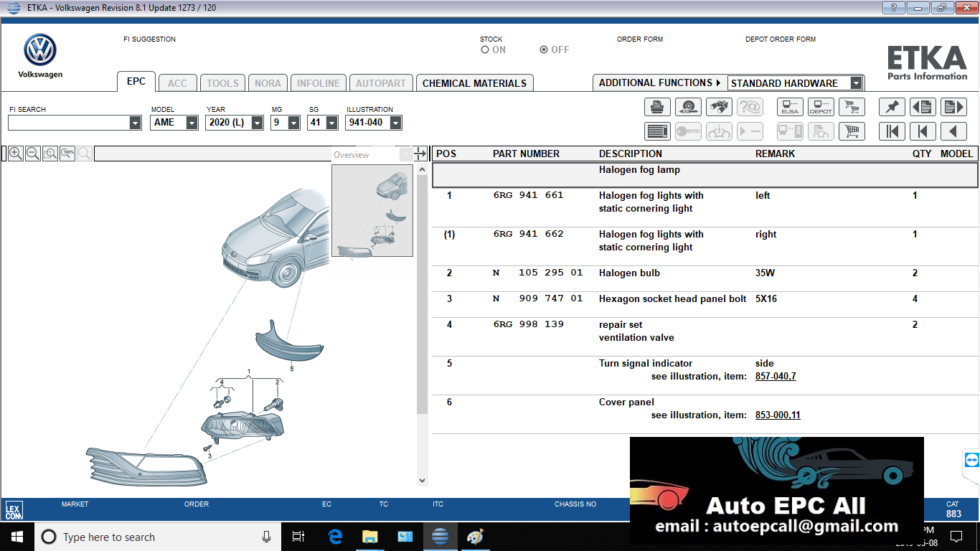980x551 pixels.
Task: Click ORDER FORM label
Action: tap(640, 39)
